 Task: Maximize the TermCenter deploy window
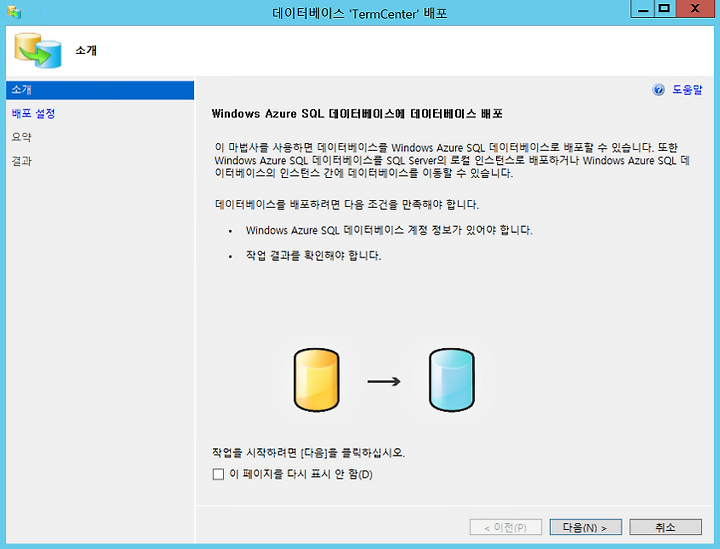pyautogui.click(x=664, y=9)
